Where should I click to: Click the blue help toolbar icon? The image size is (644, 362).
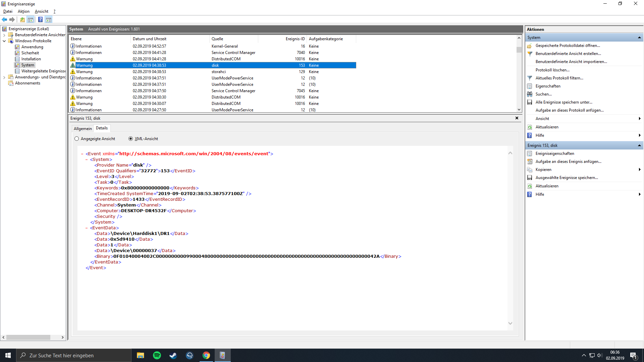(x=40, y=19)
